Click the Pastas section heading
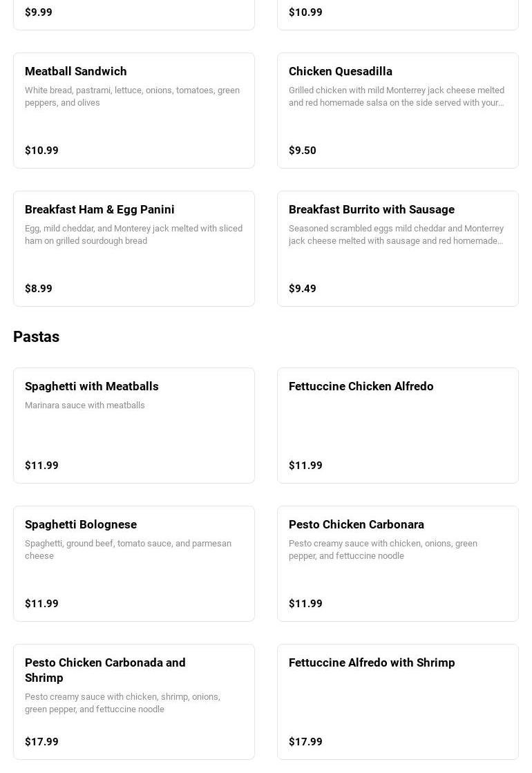 [36, 337]
